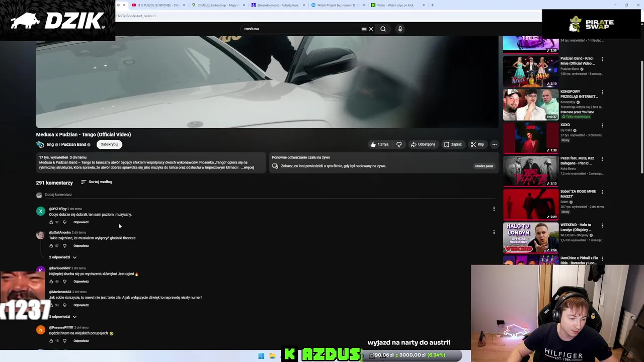Like the comment by @xGallAnonim

(51, 246)
